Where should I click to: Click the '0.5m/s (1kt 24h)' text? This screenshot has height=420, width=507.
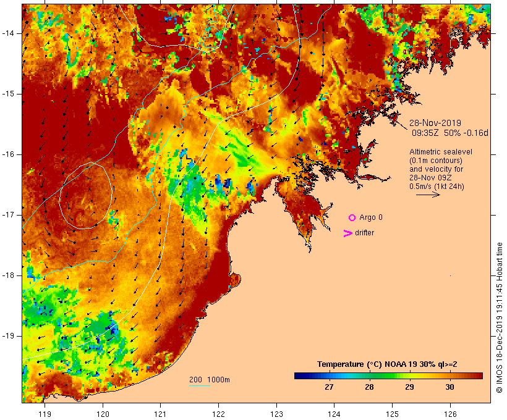point(437,187)
